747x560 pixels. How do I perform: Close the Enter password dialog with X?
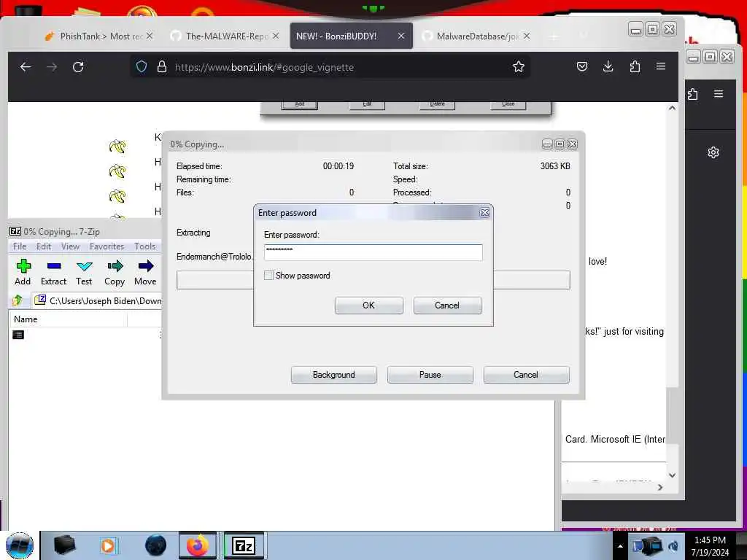pos(484,213)
